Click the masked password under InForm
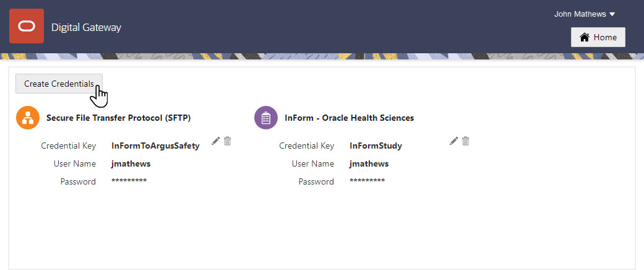Image resolution: width=644 pixels, height=270 pixels. click(367, 181)
